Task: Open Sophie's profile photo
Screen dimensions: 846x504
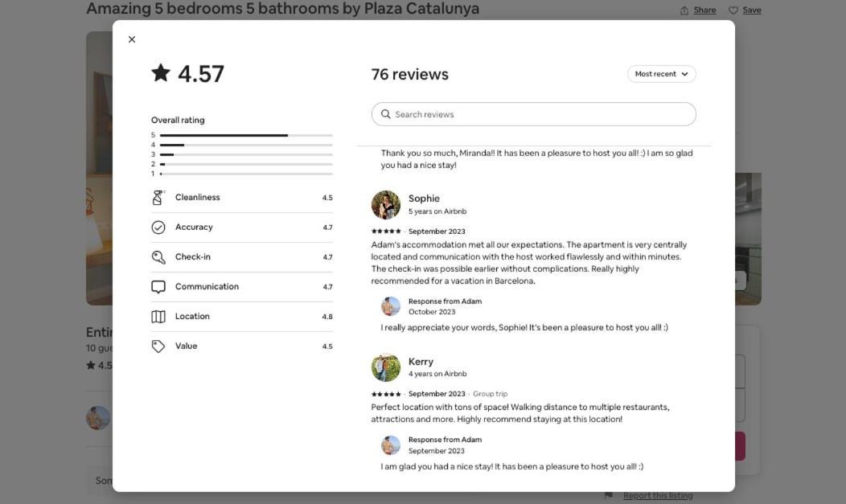Action: click(x=386, y=205)
